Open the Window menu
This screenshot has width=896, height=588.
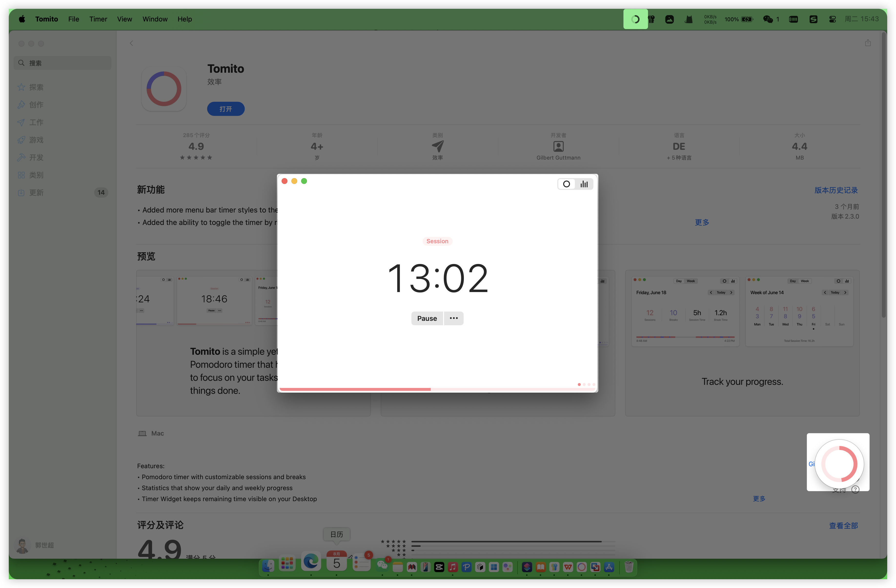click(155, 19)
